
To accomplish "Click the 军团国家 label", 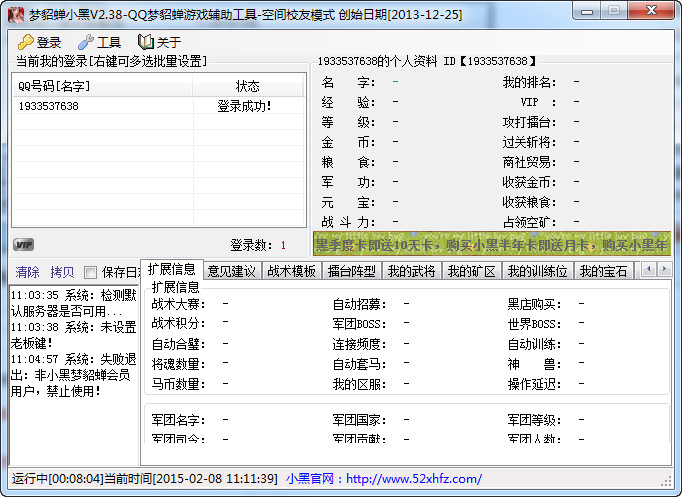I will pyautogui.click(x=359, y=420).
